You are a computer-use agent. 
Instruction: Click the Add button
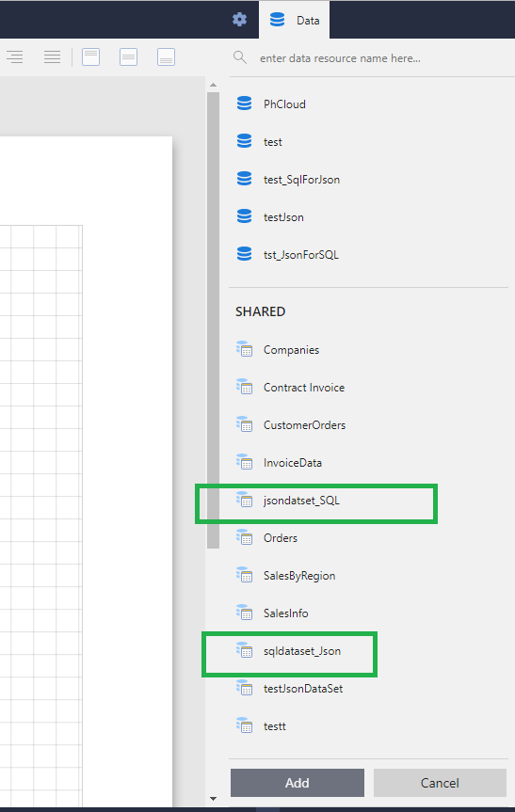tap(298, 783)
